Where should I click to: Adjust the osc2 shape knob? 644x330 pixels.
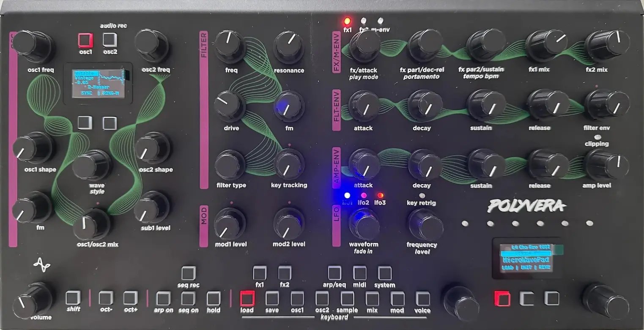pos(152,149)
